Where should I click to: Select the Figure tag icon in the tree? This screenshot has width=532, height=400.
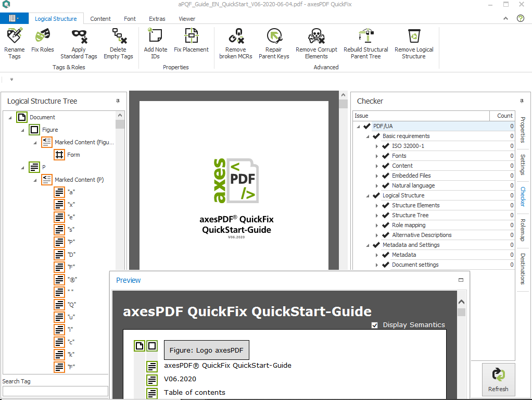pyautogui.click(x=34, y=130)
